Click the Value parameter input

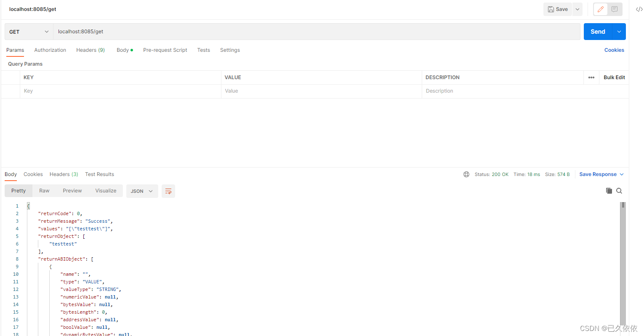322,91
